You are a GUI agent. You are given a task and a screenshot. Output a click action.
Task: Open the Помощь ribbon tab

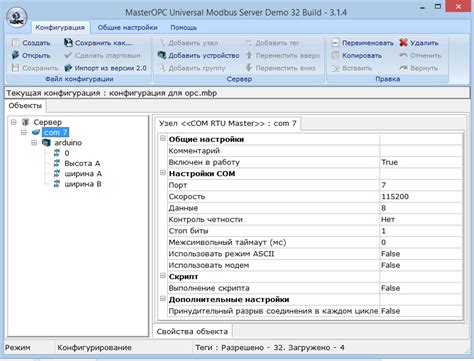(x=184, y=28)
